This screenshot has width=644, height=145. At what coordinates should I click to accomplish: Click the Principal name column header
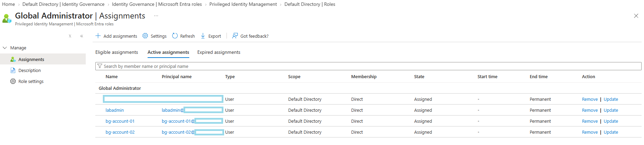click(177, 76)
